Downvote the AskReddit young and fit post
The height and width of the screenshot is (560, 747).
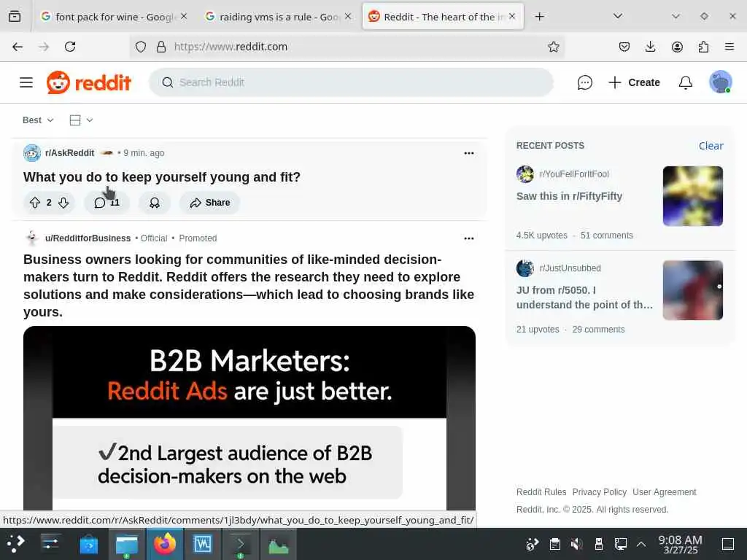click(63, 203)
